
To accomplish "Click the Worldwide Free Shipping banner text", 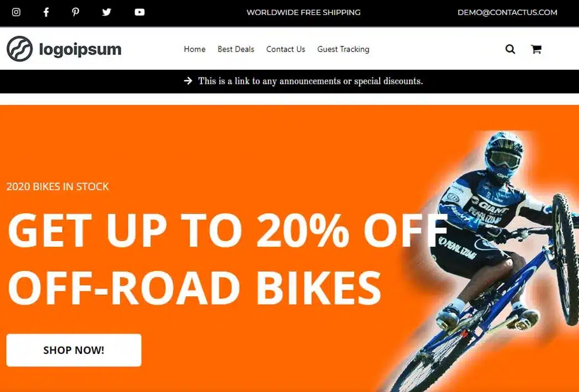I will pyautogui.click(x=303, y=12).
